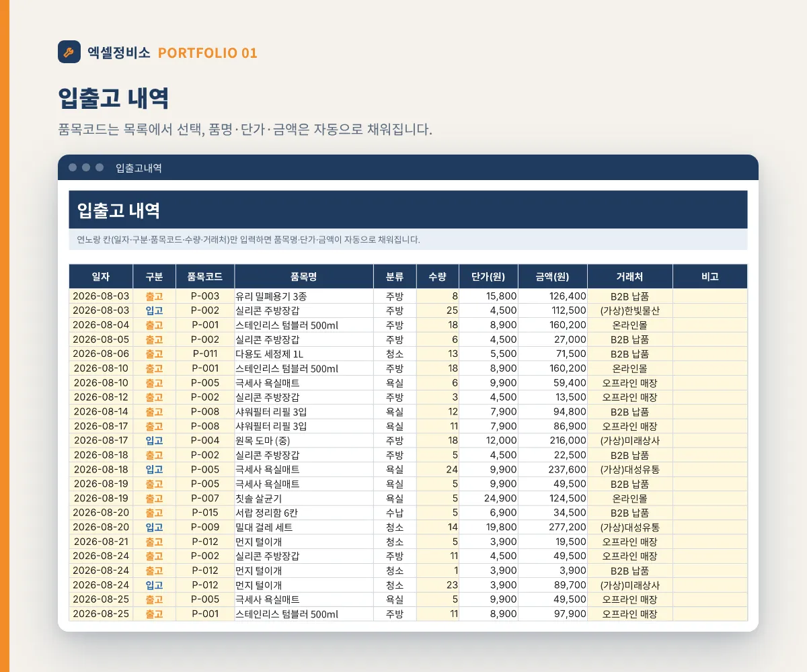Click the 단가(원) column header

pyautogui.click(x=489, y=276)
